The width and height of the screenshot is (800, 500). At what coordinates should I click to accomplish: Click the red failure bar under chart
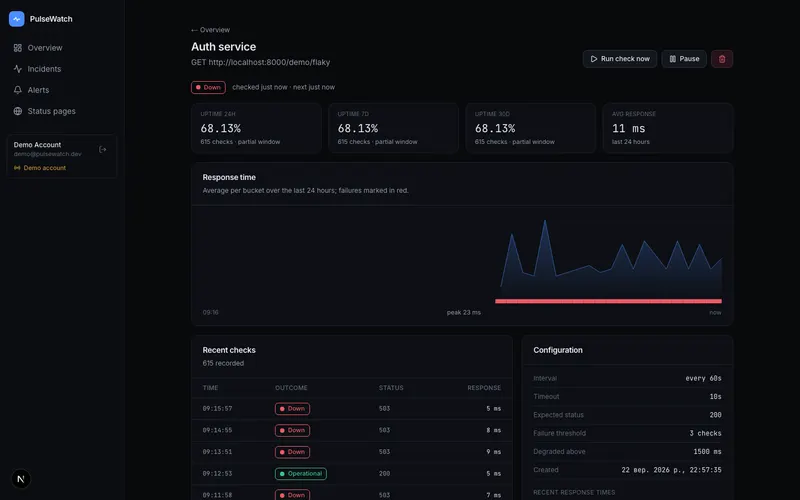[608, 301]
